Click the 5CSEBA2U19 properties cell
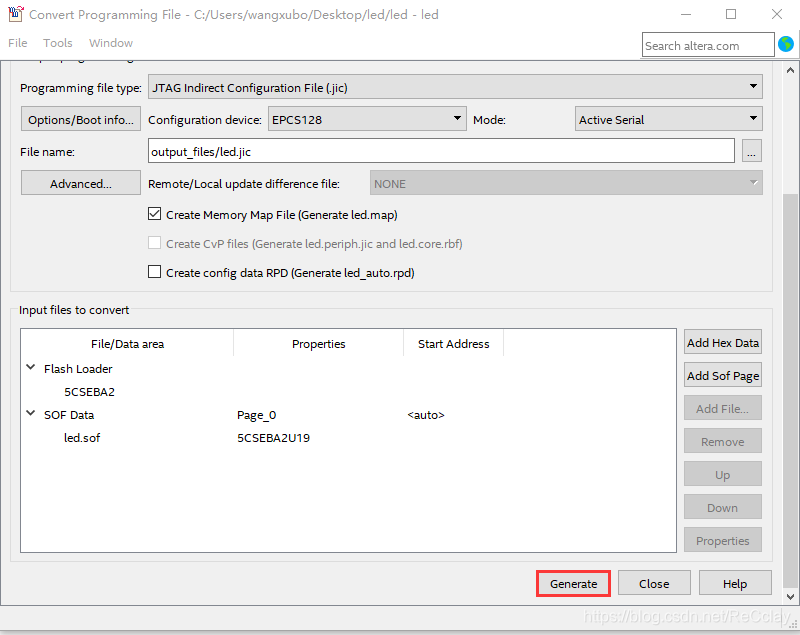This screenshot has height=635, width=800. pos(273,438)
